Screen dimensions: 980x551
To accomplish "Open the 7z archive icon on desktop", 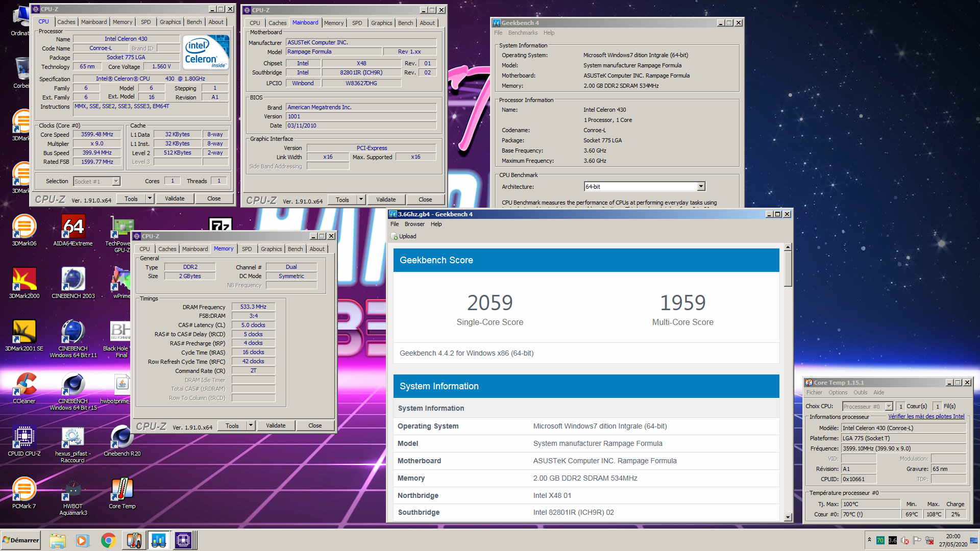I will click(220, 224).
